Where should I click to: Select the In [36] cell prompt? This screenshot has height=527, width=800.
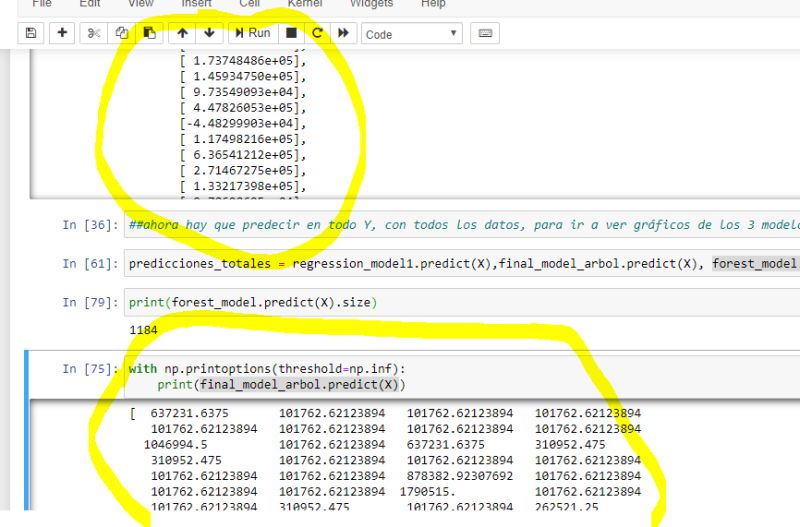pos(90,224)
